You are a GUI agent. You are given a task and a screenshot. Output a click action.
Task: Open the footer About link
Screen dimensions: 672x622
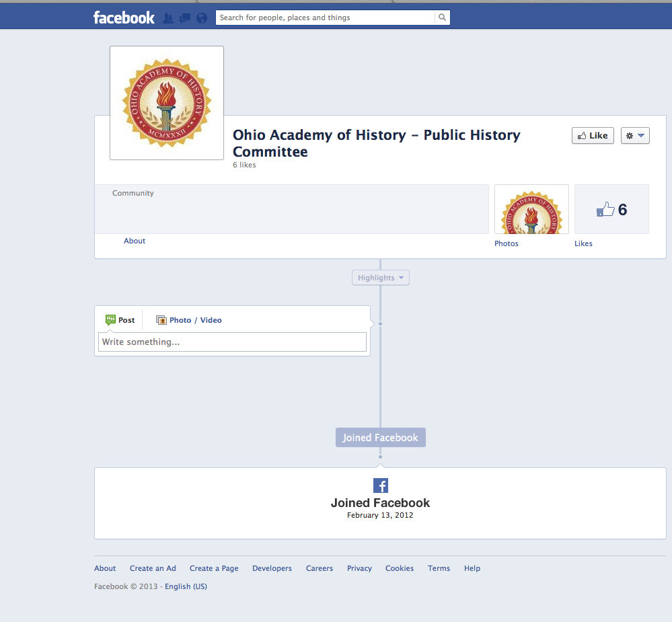pos(105,568)
